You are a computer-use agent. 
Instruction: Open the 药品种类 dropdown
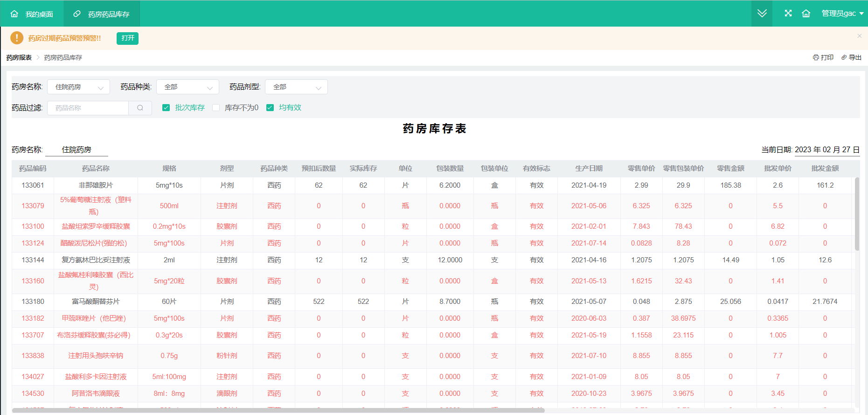[187, 87]
